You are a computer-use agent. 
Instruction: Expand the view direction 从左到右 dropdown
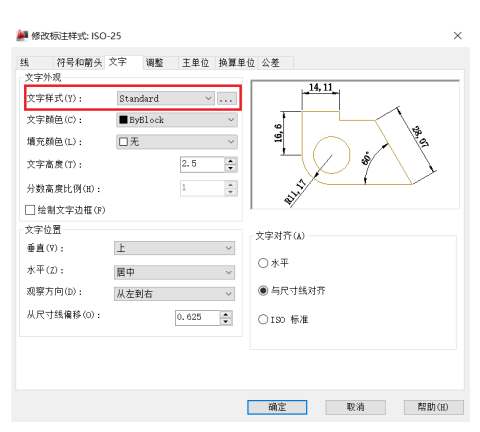[x=174, y=294]
